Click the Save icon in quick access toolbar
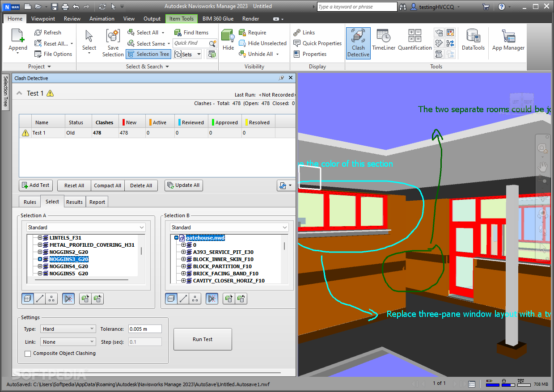 point(55,7)
